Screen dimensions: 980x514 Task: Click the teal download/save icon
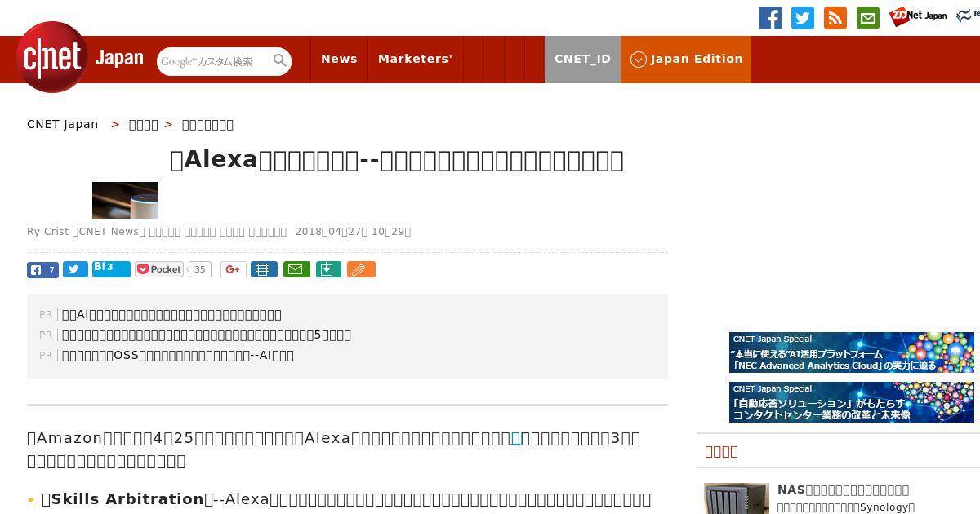pyautogui.click(x=328, y=269)
